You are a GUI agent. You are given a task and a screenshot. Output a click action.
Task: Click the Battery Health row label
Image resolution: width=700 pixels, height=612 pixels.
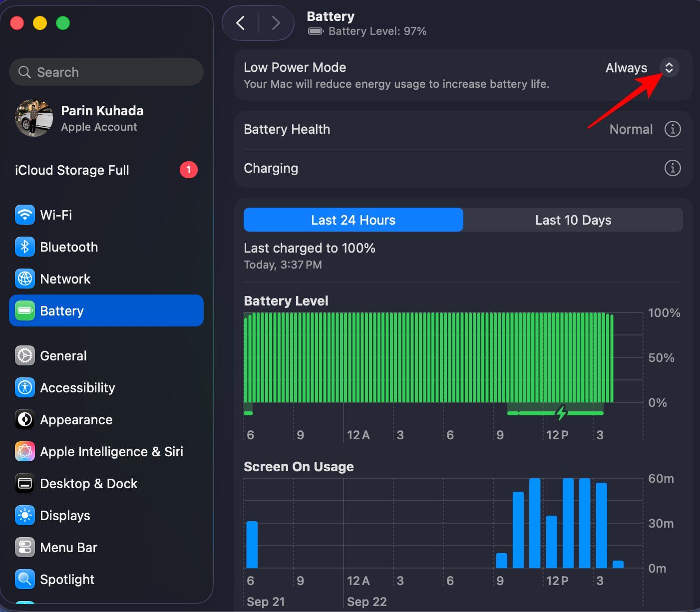click(x=287, y=129)
